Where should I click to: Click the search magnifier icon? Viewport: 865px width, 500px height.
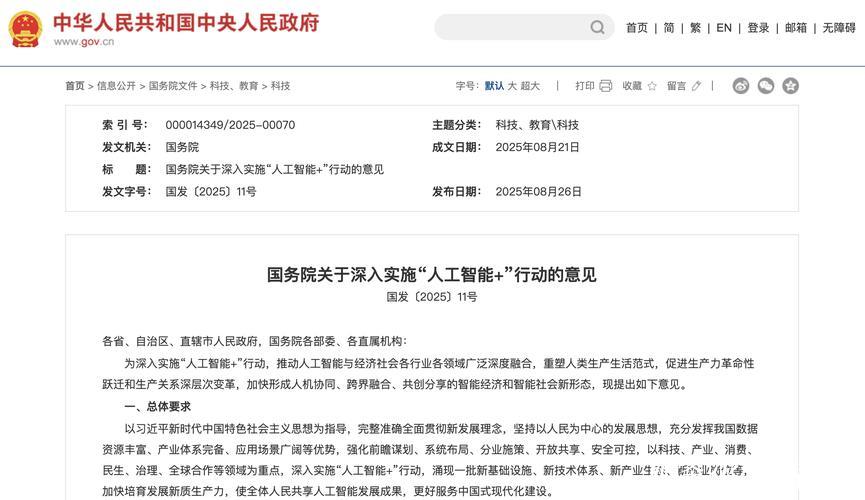point(597,27)
